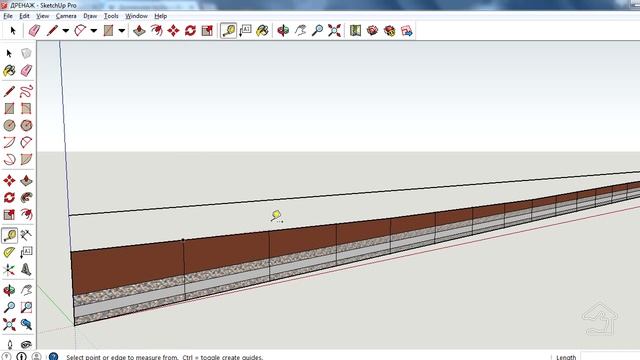Pick Eraser tool in top toolbar
The height and width of the screenshot is (360, 640).
[x=34, y=31]
